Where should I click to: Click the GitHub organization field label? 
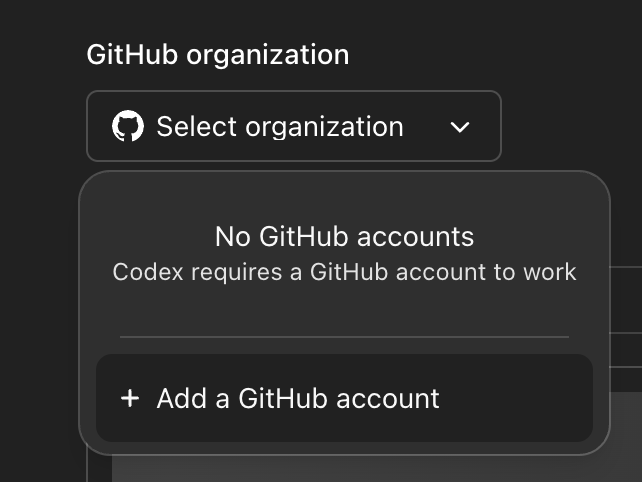tap(218, 55)
